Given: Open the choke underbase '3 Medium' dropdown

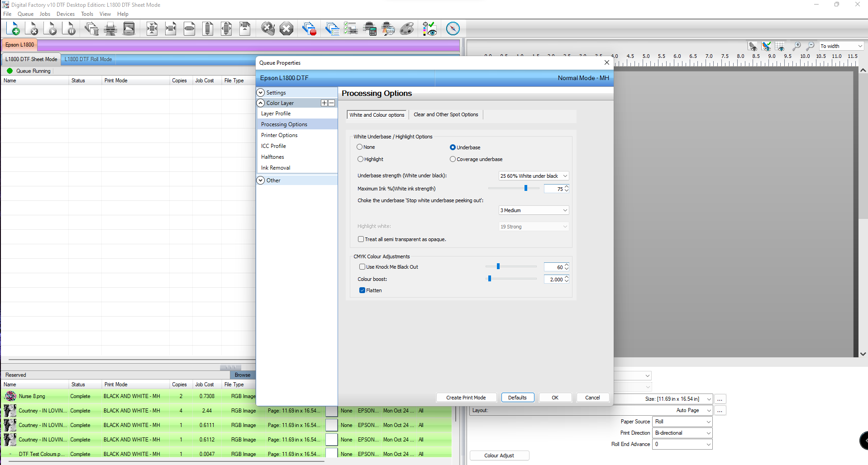Looking at the screenshot, I should click(534, 210).
